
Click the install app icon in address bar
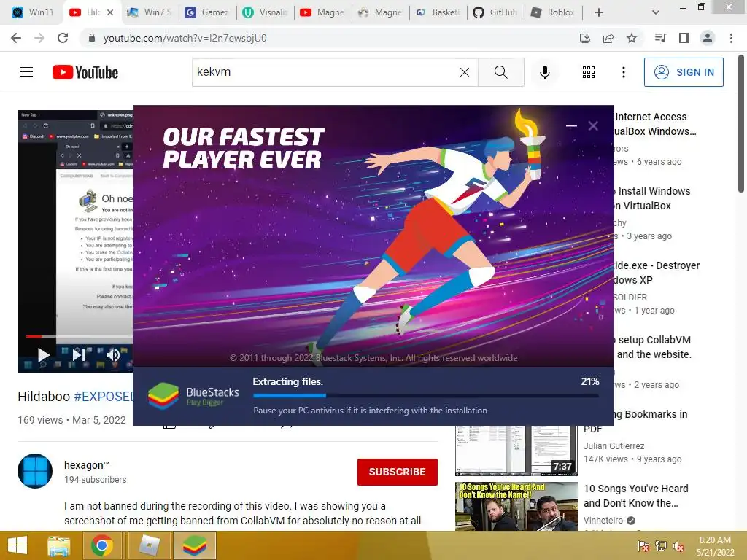(585, 38)
